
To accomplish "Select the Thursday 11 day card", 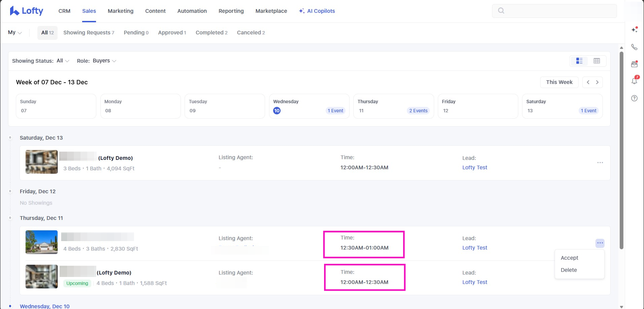I will 393,106.
